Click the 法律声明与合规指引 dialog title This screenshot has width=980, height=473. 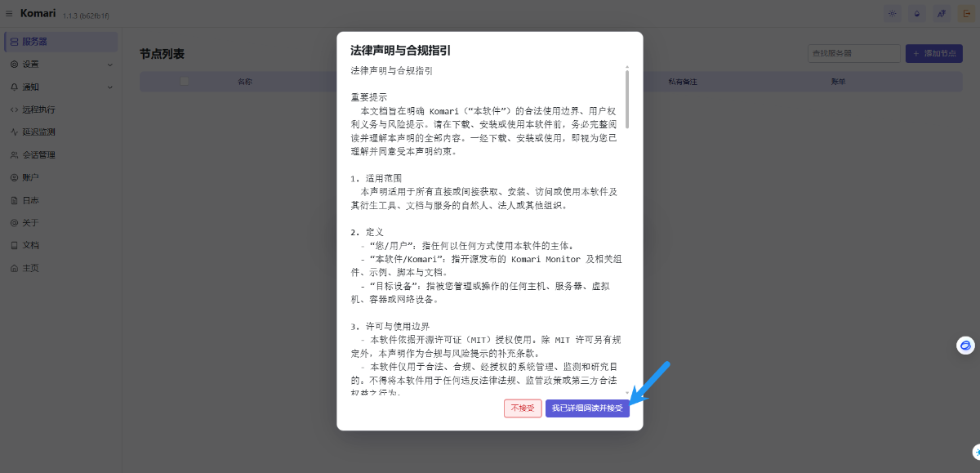tap(400, 51)
